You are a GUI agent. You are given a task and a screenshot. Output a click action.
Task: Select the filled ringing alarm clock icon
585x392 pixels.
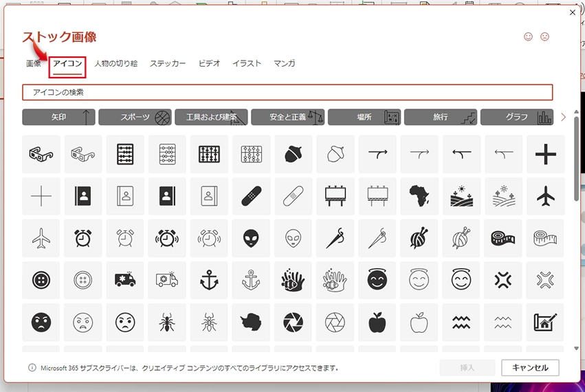[x=167, y=238]
